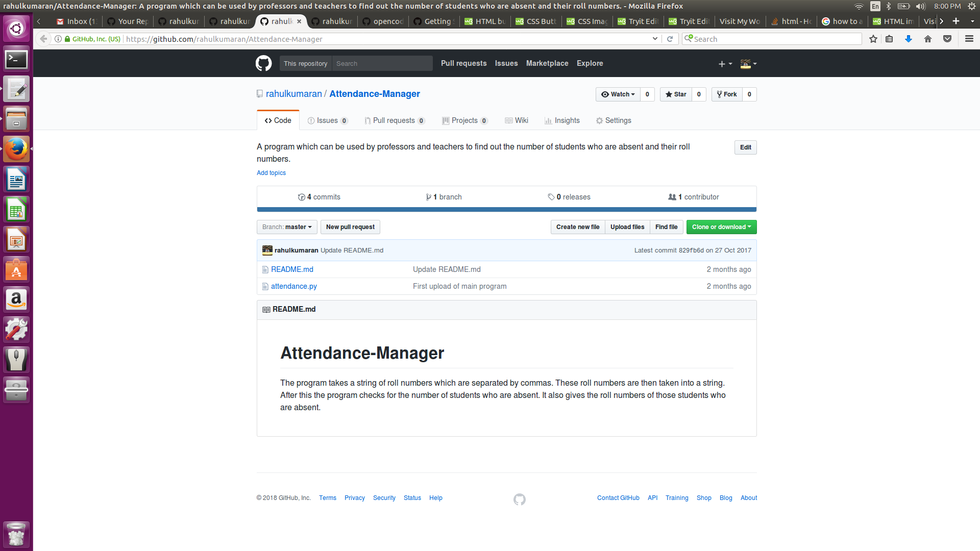
Task: Open the sound volume indicator
Action: click(921, 6)
